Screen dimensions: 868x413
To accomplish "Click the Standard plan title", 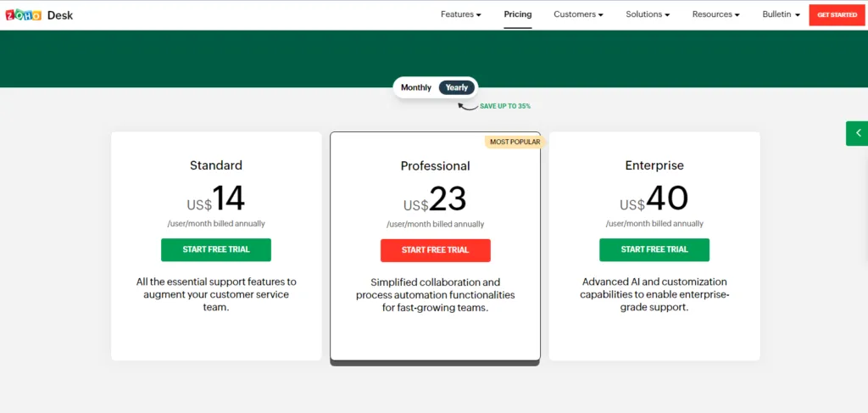I will 216,165.
